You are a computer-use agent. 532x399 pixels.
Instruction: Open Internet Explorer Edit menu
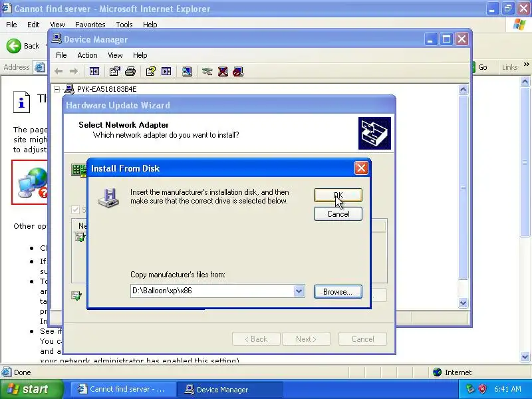pyautogui.click(x=33, y=25)
